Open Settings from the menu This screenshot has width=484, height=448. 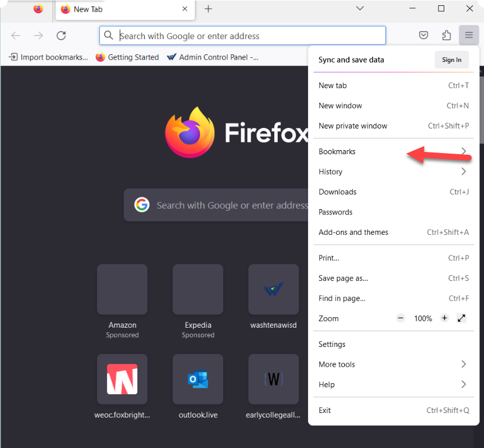pyautogui.click(x=393, y=345)
